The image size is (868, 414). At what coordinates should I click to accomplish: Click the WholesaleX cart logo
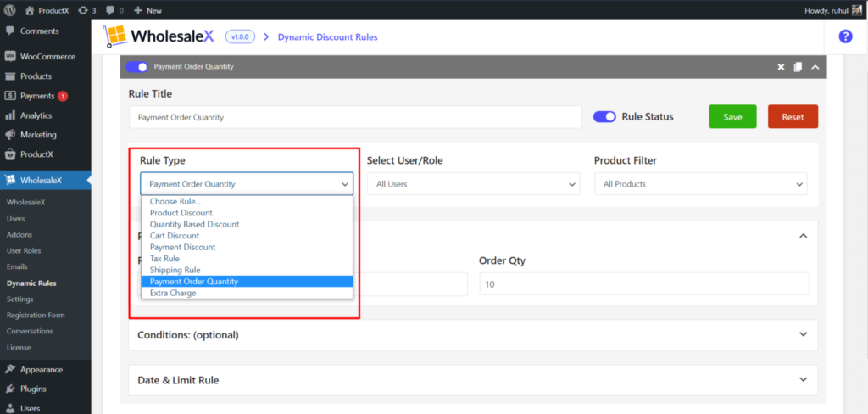[114, 36]
